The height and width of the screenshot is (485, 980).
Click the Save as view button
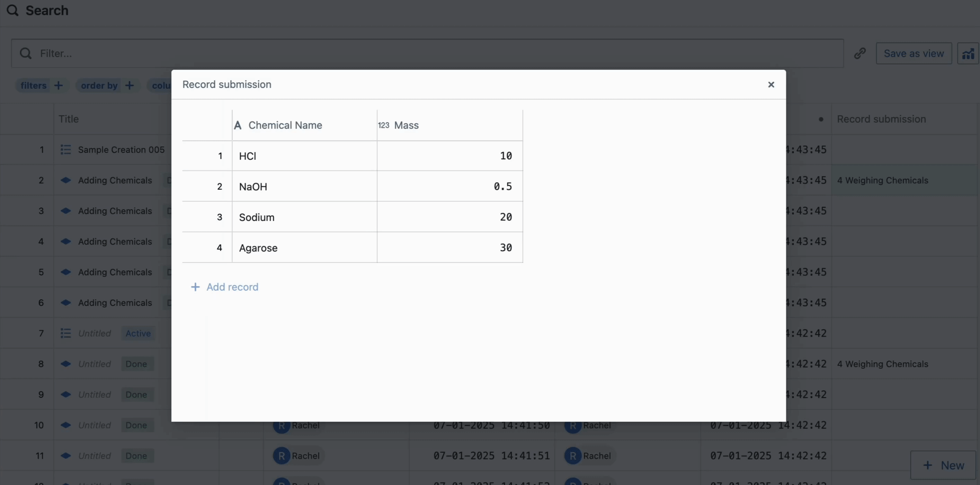click(914, 53)
